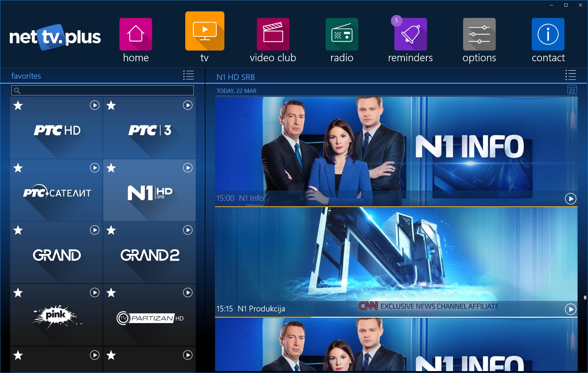Select the Partizan HD channel tile

[150, 315]
